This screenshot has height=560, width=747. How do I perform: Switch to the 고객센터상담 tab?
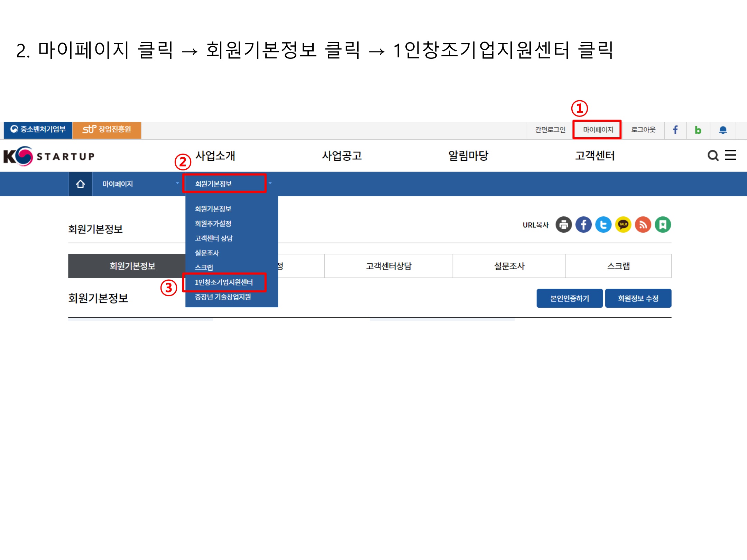[x=388, y=266]
